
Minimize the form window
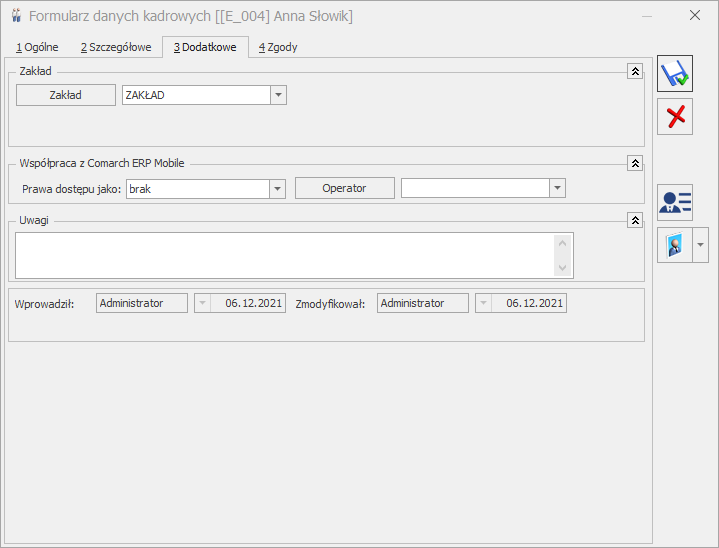(647, 16)
